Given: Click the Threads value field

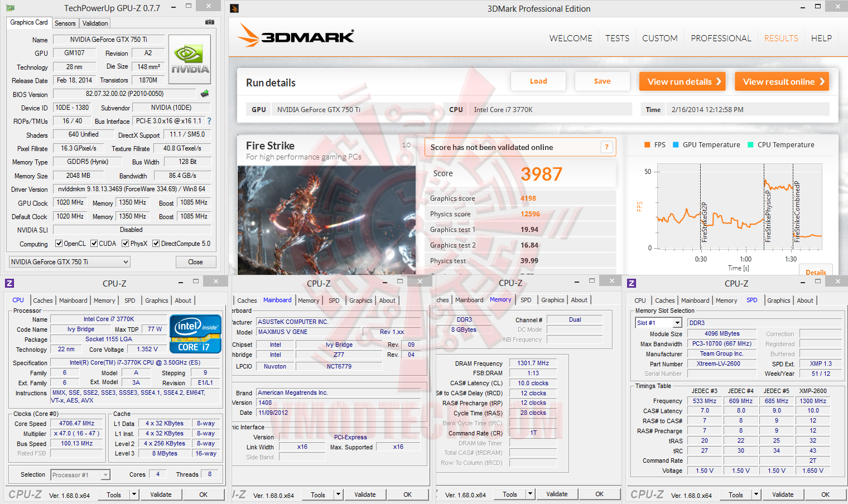Looking at the screenshot, I should (x=210, y=474).
